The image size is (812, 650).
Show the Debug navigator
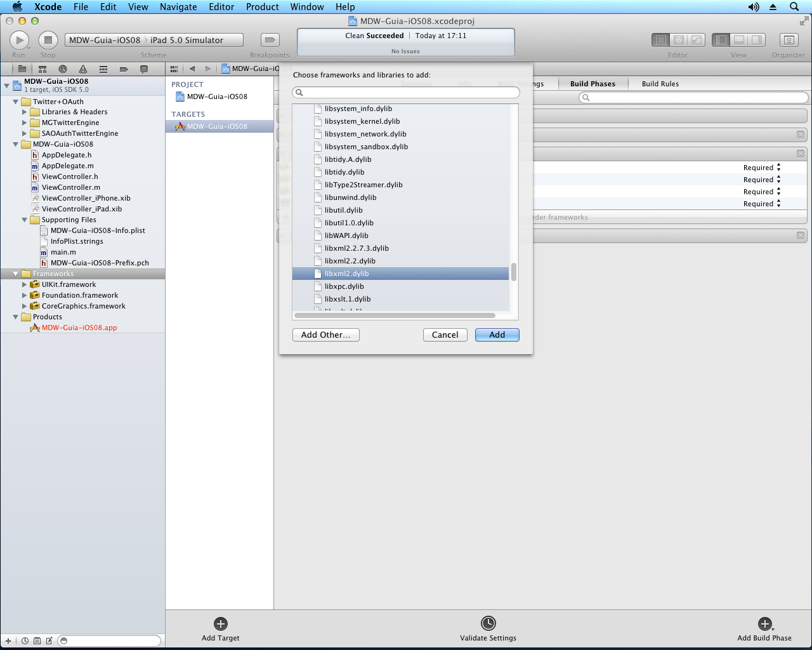tap(103, 69)
